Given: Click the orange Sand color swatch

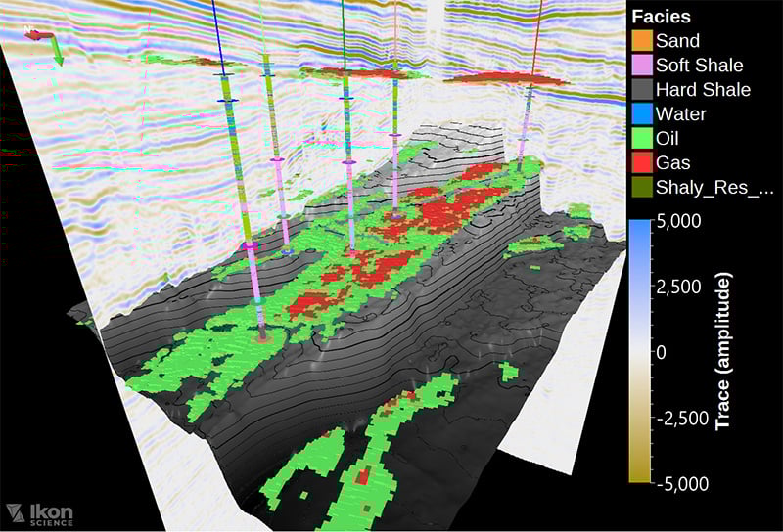Looking at the screenshot, I should 642,41.
